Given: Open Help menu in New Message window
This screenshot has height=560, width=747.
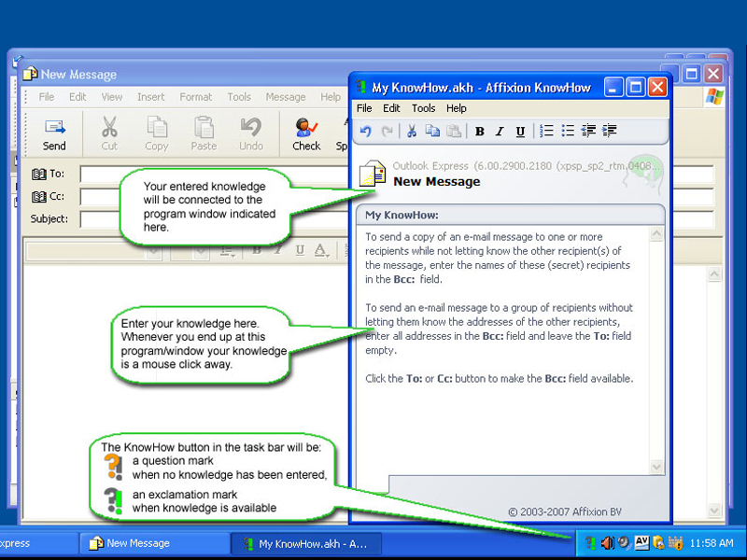Looking at the screenshot, I should pyautogui.click(x=331, y=97).
